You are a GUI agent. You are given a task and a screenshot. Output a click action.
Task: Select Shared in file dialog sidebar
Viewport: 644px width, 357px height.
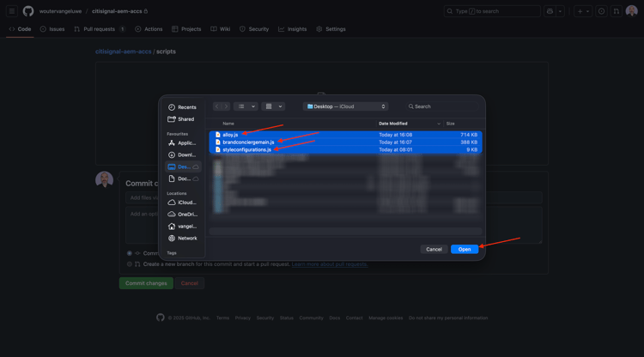182,119
